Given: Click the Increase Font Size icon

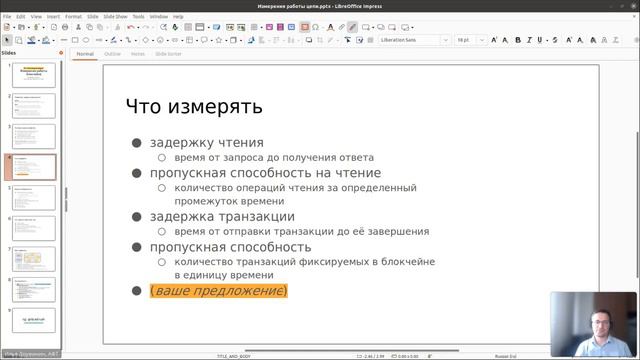Looking at the screenshot, I should (x=494, y=40).
